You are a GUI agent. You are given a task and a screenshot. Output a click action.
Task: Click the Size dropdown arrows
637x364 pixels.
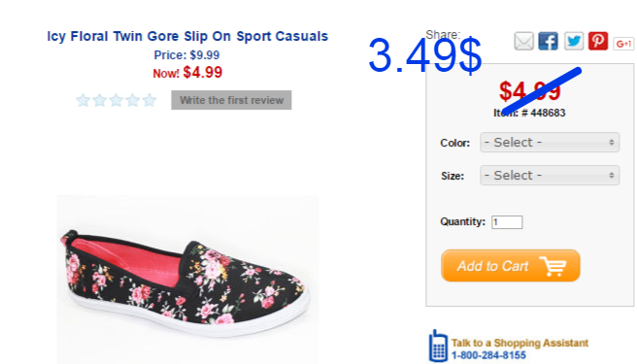pos(612,175)
